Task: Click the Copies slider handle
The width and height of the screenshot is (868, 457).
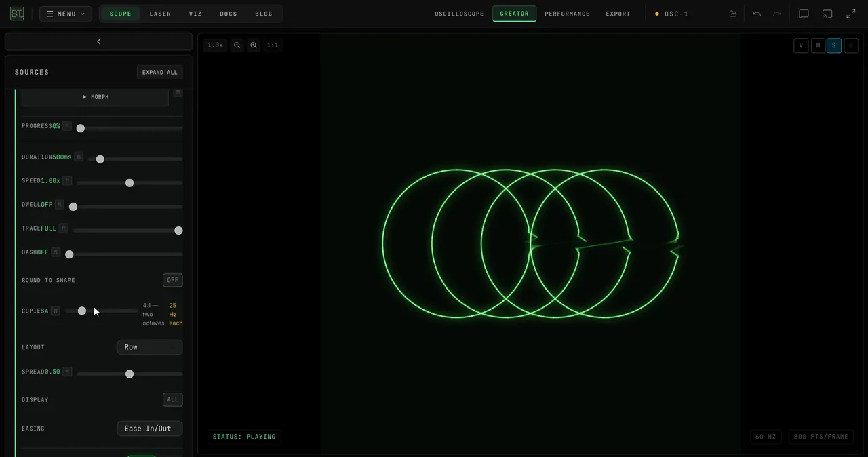Action: click(x=82, y=311)
